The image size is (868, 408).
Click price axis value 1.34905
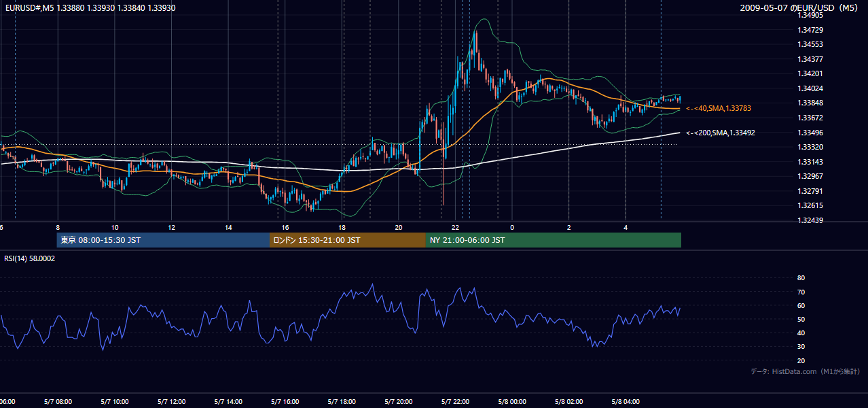(x=810, y=15)
